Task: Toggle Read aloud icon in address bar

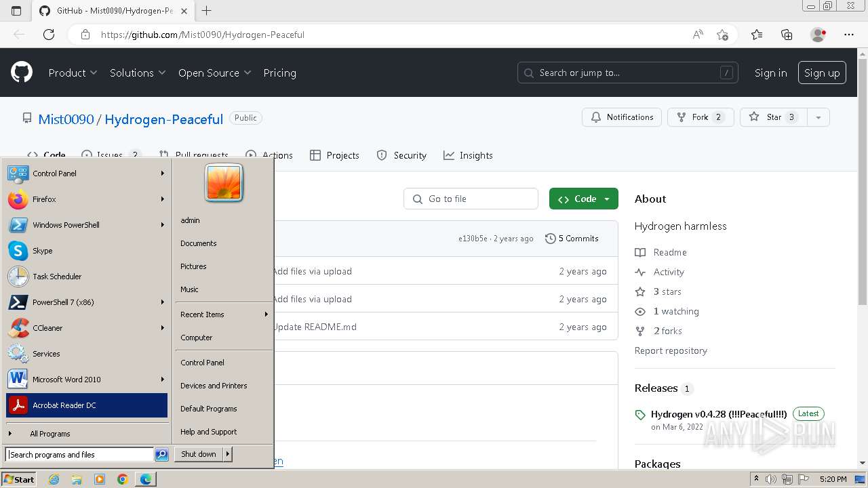Action: pos(698,35)
